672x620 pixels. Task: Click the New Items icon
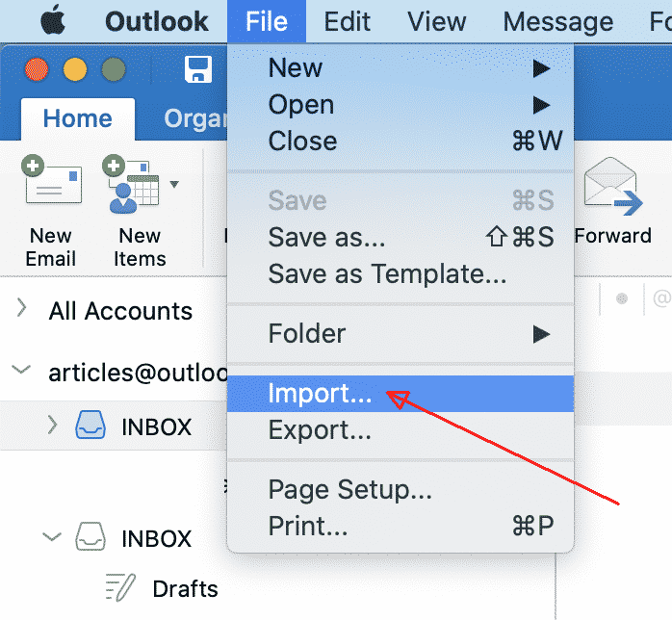click(131, 183)
